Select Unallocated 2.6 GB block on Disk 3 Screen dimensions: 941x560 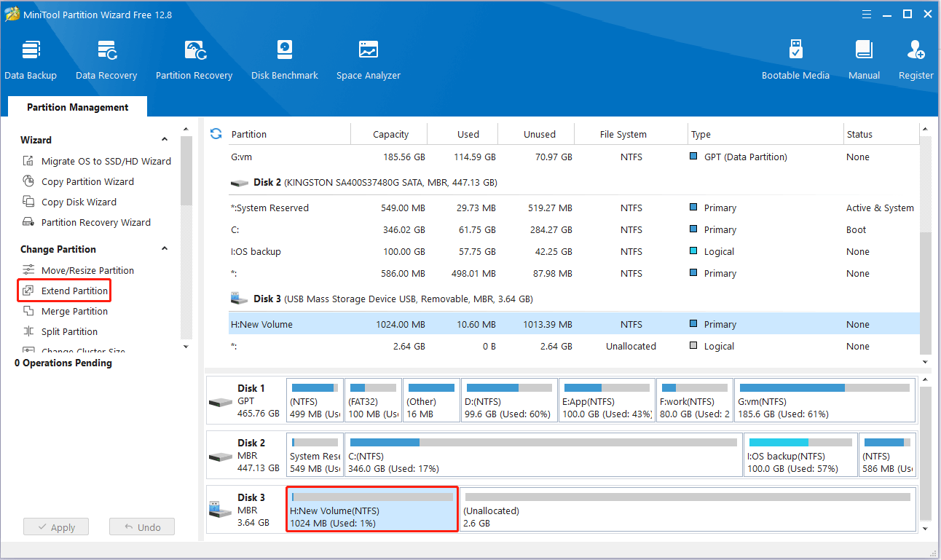[x=688, y=508]
